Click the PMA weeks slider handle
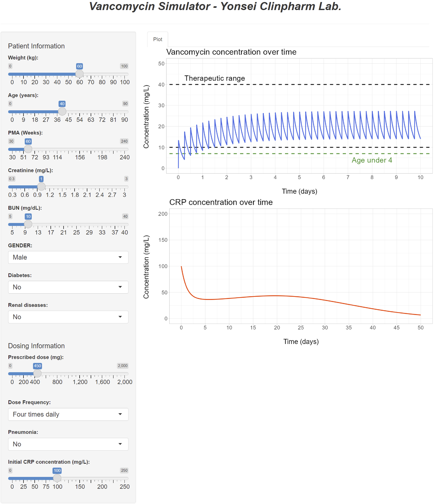 tap(28, 149)
